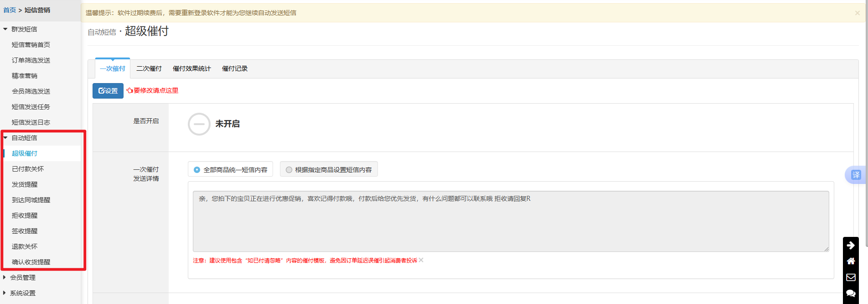The image size is (868, 304).
Task: Go to 首页 breadcrumb link
Action: click(10, 10)
